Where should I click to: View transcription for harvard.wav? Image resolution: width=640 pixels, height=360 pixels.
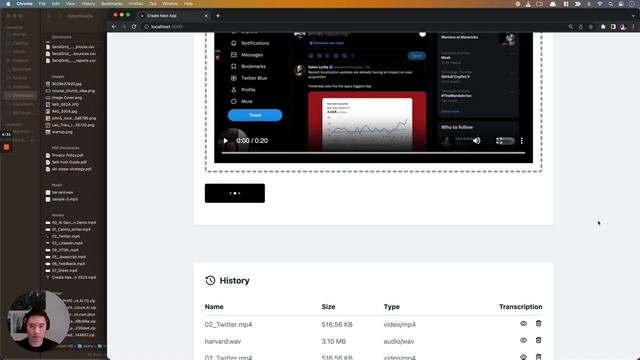pos(523,340)
